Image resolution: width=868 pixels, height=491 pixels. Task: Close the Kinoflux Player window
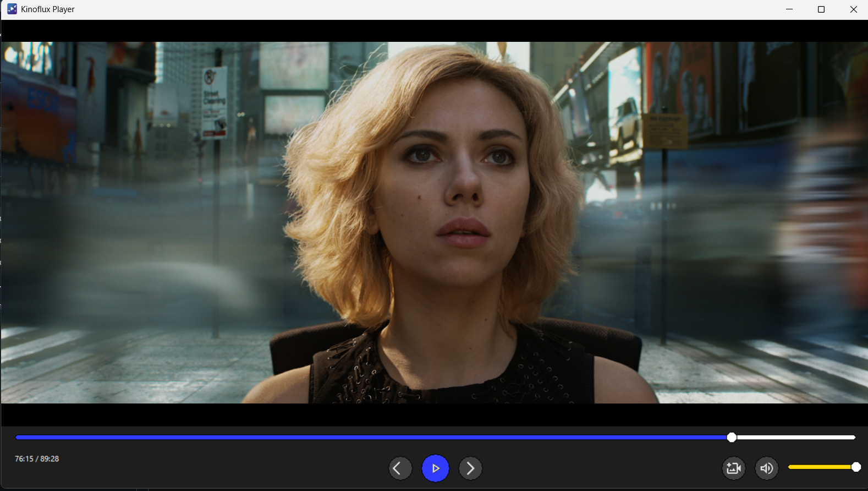coord(853,9)
